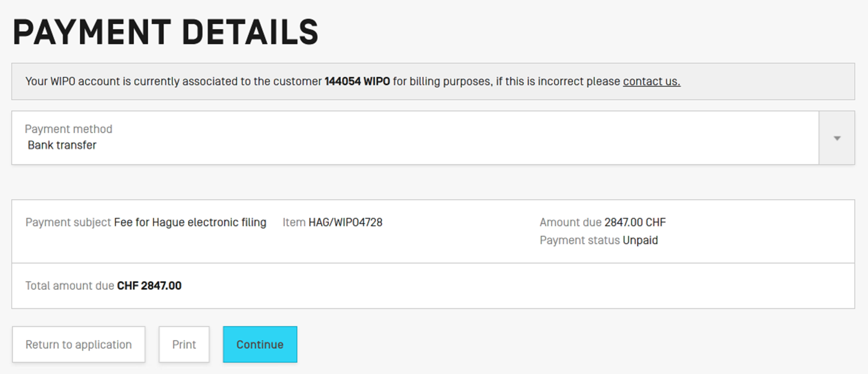Click customer number 144054 WIPO

pos(357,81)
